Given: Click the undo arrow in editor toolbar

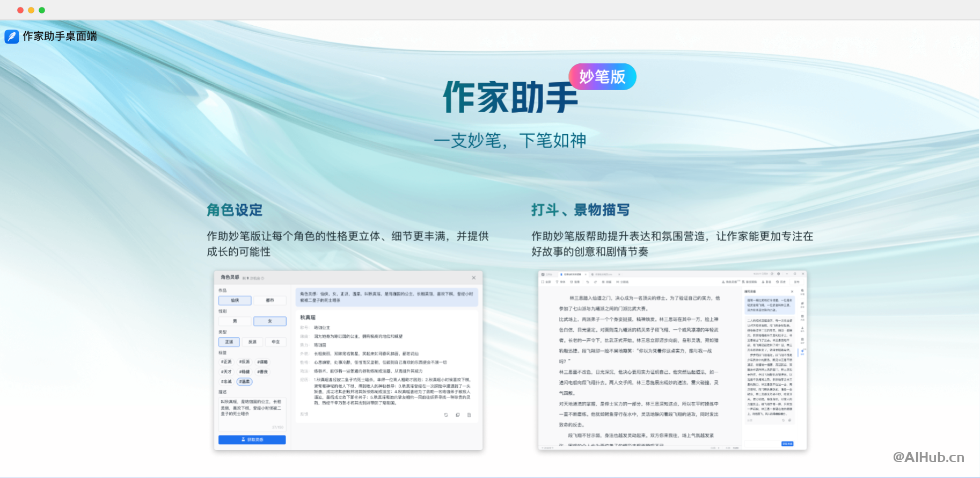Looking at the screenshot, I should click(588, 281).
